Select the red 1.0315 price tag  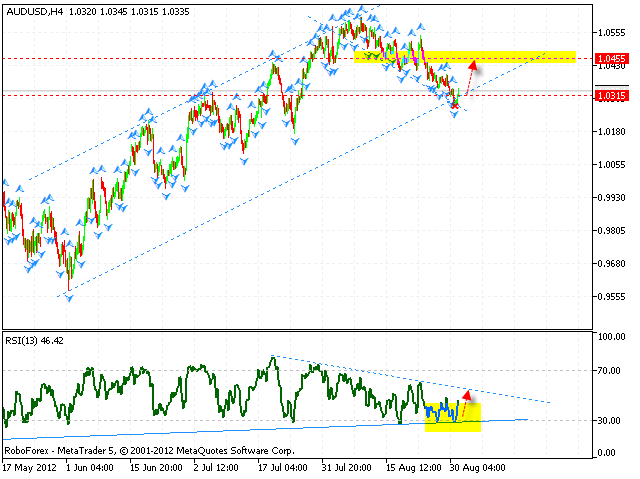pos(610,96)
